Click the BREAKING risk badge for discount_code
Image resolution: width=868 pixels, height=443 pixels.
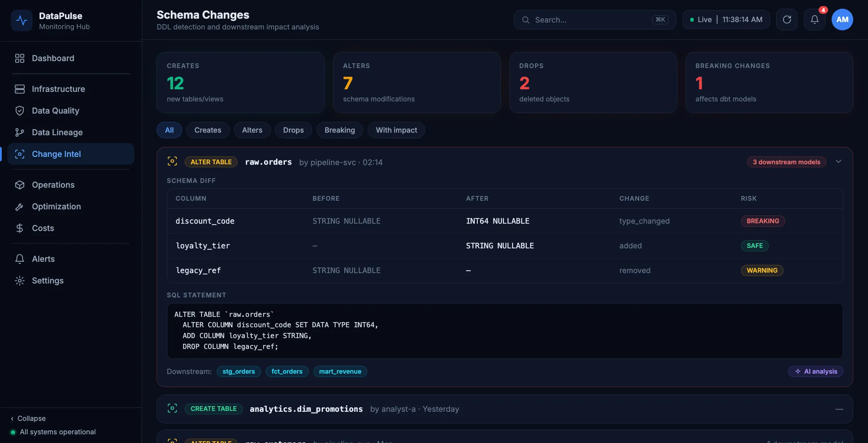(763, 221)
